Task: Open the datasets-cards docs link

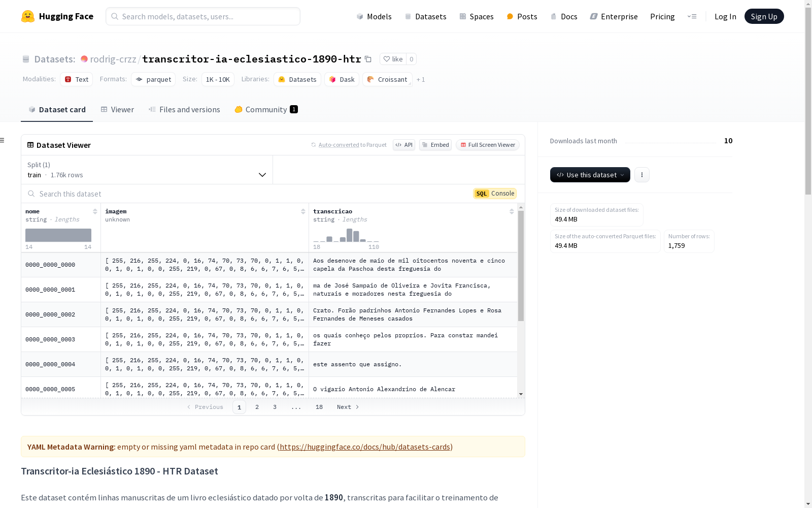Action: click(365, 447)
